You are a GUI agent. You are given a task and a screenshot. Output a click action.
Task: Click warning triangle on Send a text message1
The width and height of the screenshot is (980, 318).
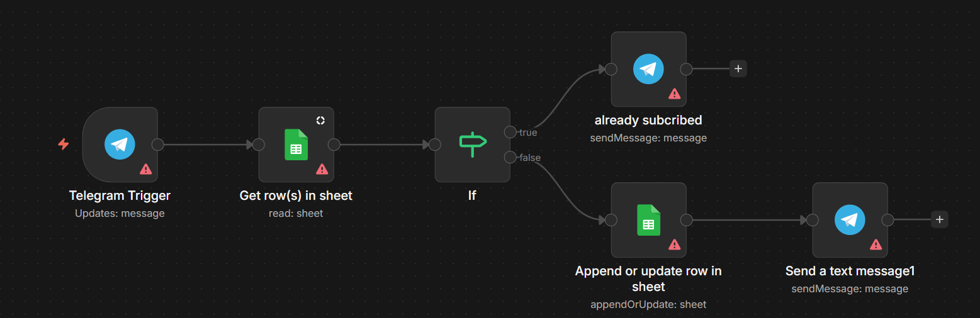[876, 244]
